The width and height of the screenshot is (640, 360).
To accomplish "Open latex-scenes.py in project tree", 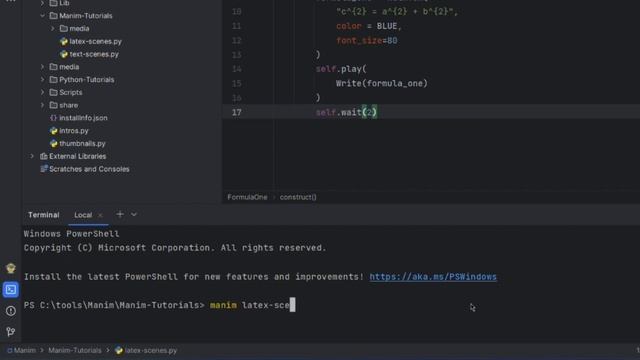I will [x=96, y=41].
